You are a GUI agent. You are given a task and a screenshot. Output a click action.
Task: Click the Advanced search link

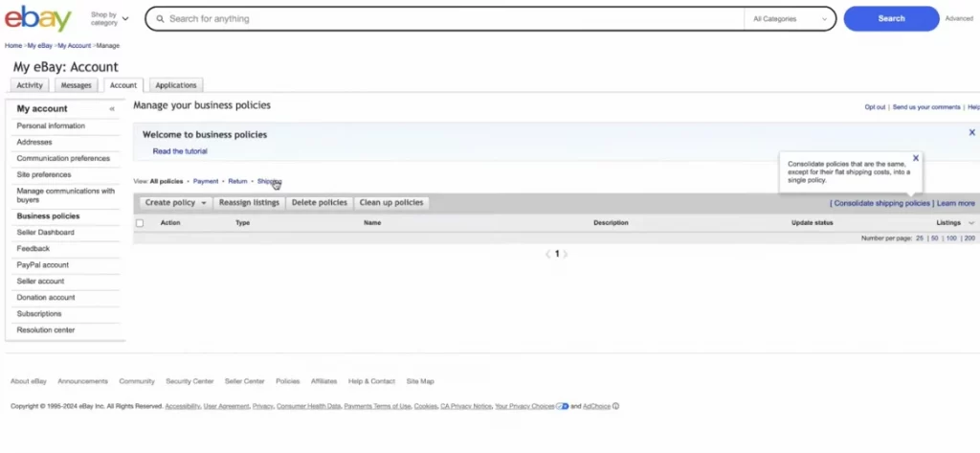pos(959,19)
